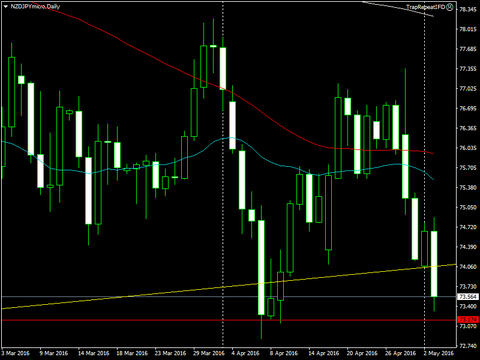This screenshot has height=360, width=480.
Task: Click the 75.380 price scale value
Action: coord(468,187)
